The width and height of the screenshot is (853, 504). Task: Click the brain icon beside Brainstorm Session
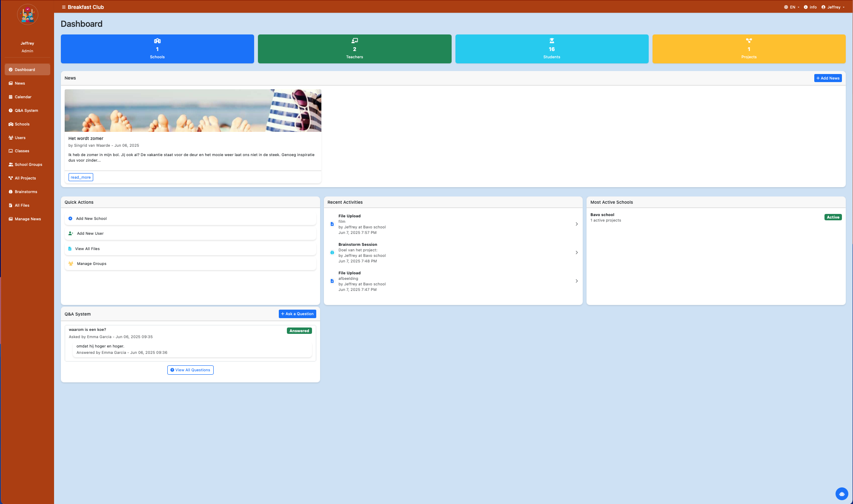click(332, 253)
